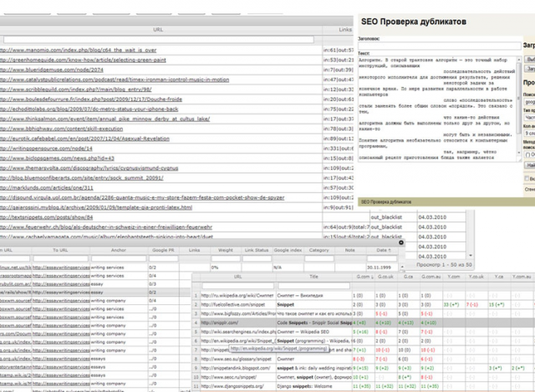Open the echodittolabs.org dc-metro-status link
The height and width of the screenshot is (392, 535).
[89, 109]
